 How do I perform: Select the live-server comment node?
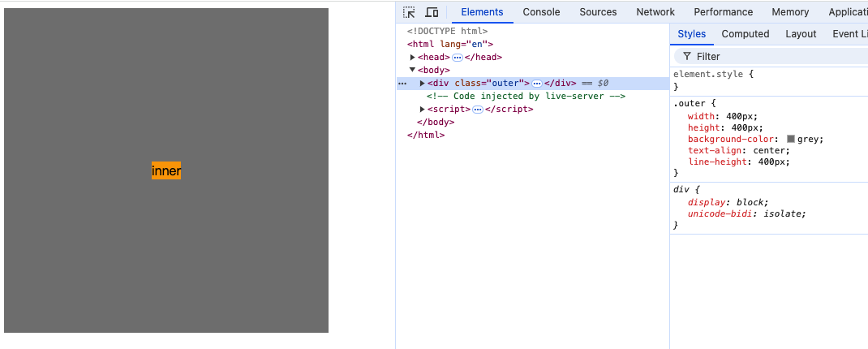click(526, 96)
